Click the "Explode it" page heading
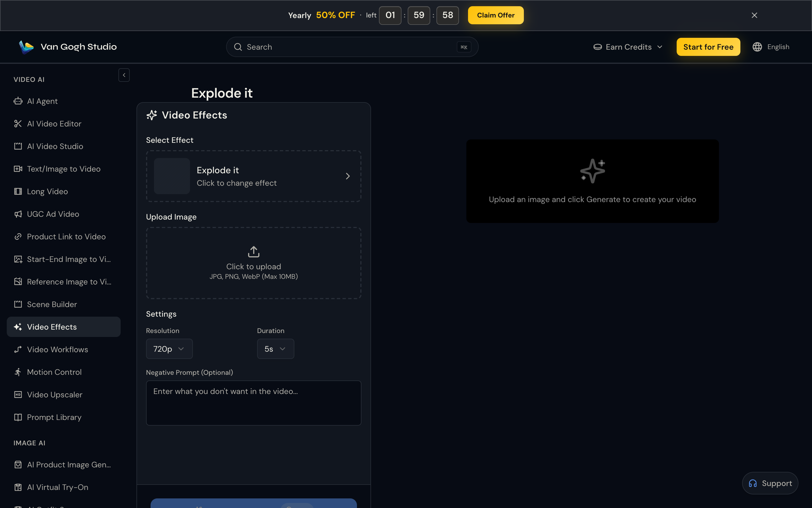The height and width of the screenshot is (508, 812). (222, 93)
